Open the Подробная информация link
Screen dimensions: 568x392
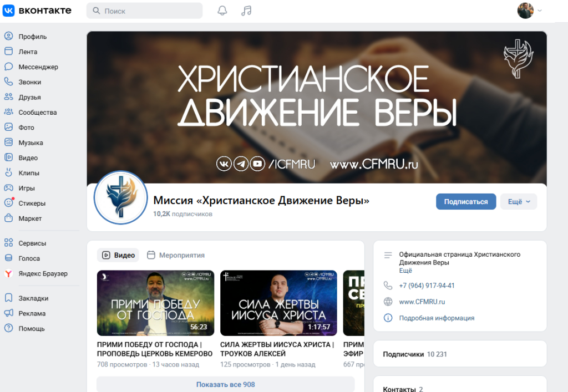(437, 318)
